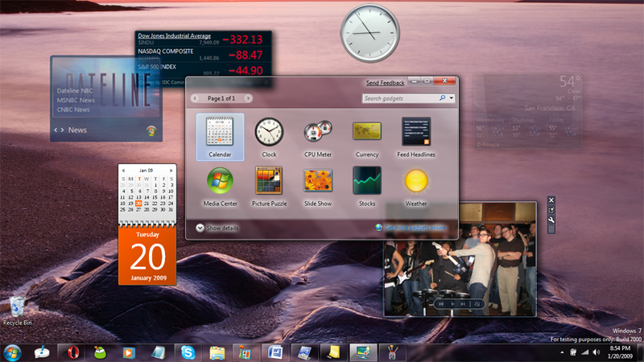Viewport: 644px width, 362px height.
Task: Open the Start menu orb
Action: 12,353
